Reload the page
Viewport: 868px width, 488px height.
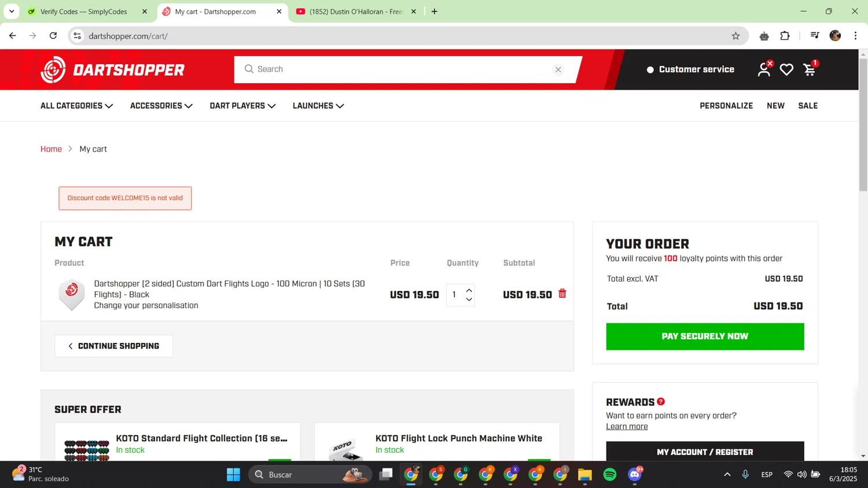coord(53,36)
